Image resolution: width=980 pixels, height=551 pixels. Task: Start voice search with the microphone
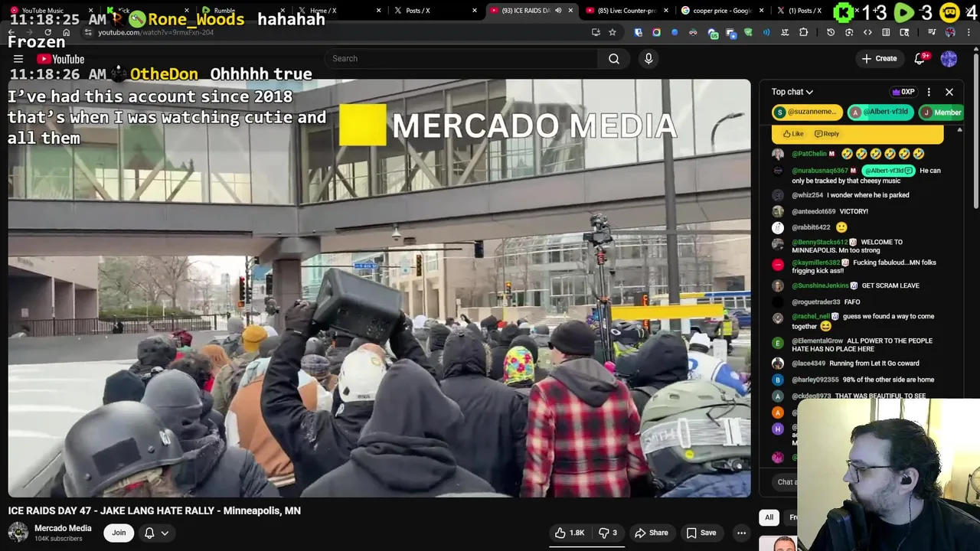click(x=648, y=58)
